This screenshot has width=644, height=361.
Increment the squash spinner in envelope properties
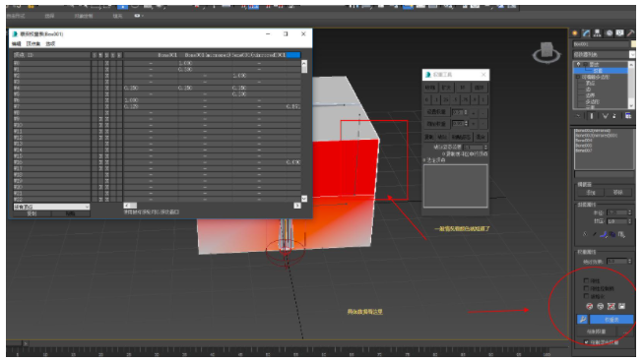tap(630, 219)
